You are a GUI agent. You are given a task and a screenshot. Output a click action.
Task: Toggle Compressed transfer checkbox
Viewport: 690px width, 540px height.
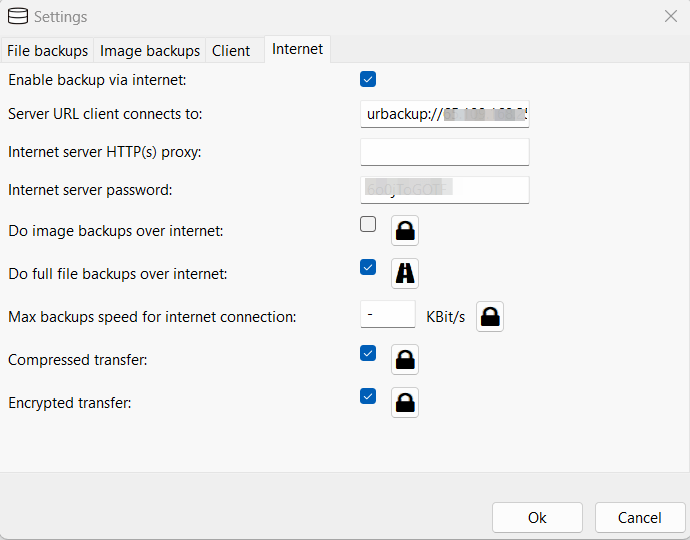368,353
